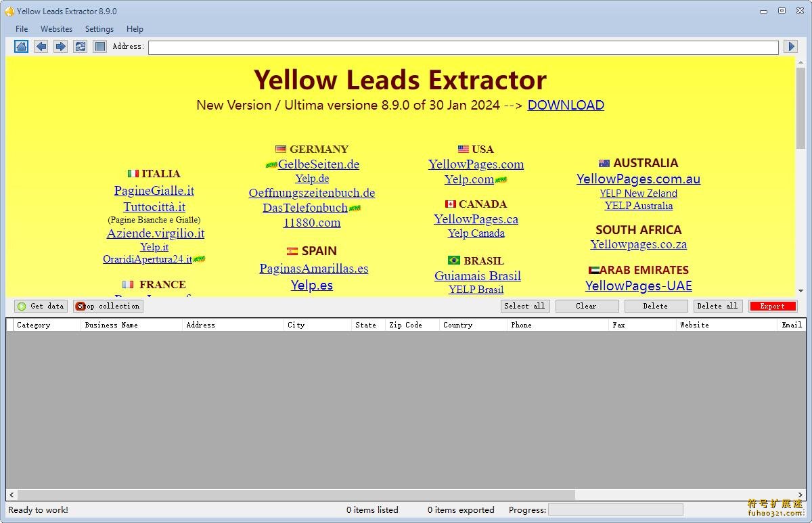Open the YellowPages.ca link

point(476,219)
